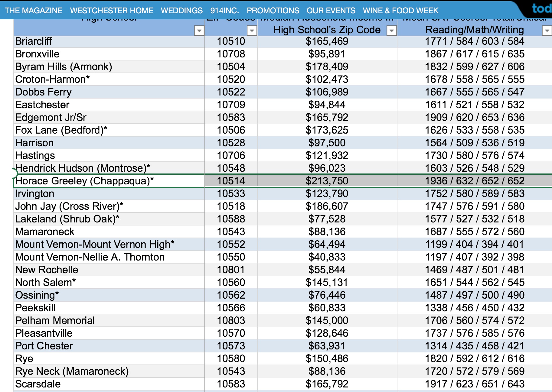Navigate to the WEDDINGS section
Screen dimensions: 552x392
(x=182, y=10)
